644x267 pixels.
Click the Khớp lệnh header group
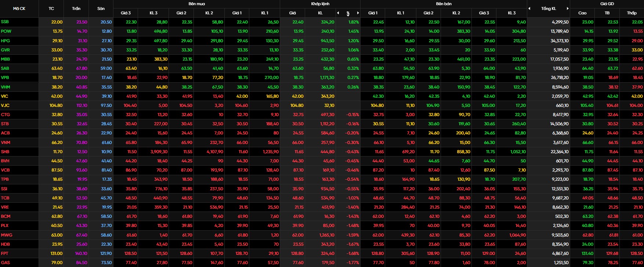point(320,4)
